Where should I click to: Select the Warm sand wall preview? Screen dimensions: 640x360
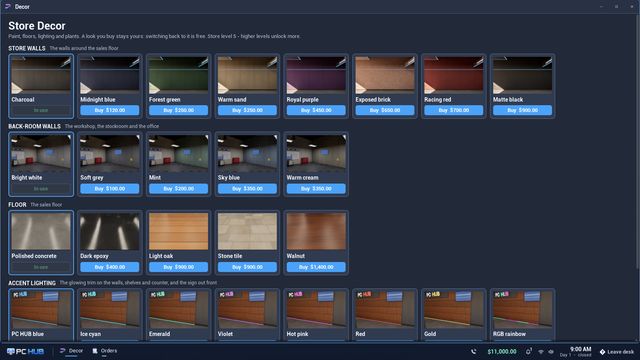tap(247, 75)
